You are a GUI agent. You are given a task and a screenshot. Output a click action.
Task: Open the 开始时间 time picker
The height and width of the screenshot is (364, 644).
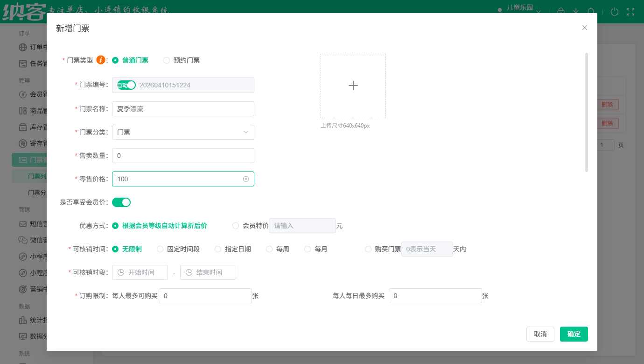click(x=140, y=272)
